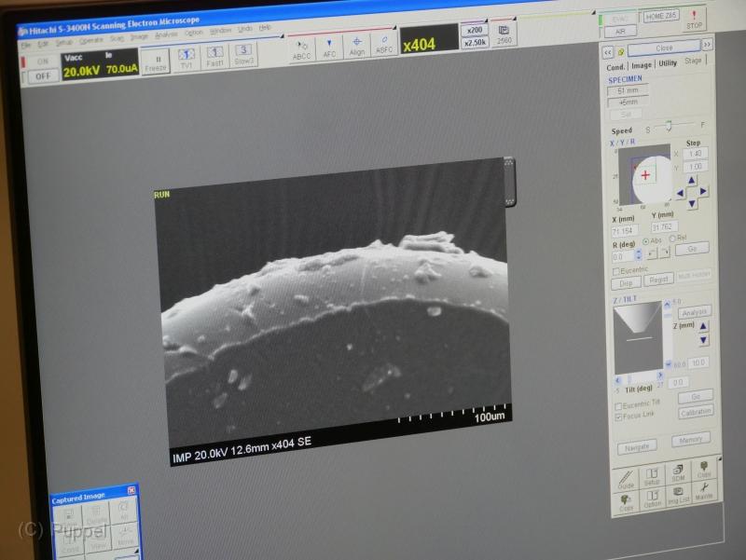Open the SDM panel icon
Screen dimensions: 746x560
[x=679, y=472]
